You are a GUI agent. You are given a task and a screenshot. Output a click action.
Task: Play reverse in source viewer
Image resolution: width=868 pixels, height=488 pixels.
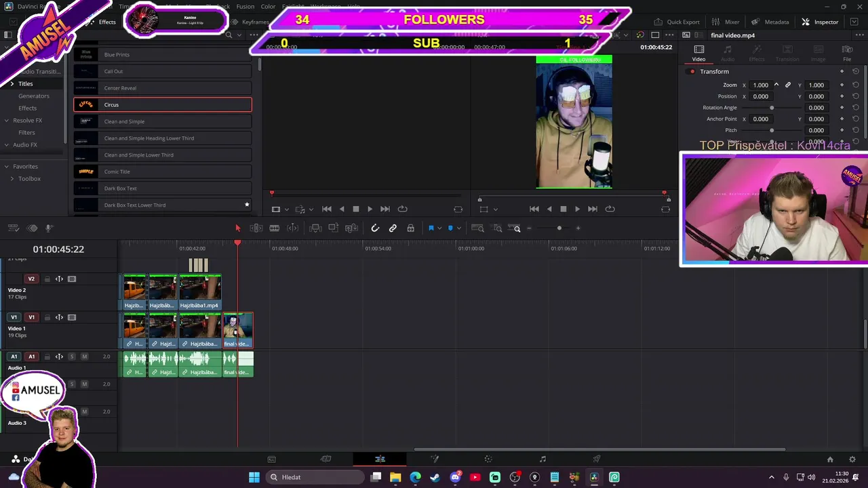[341, 209]
